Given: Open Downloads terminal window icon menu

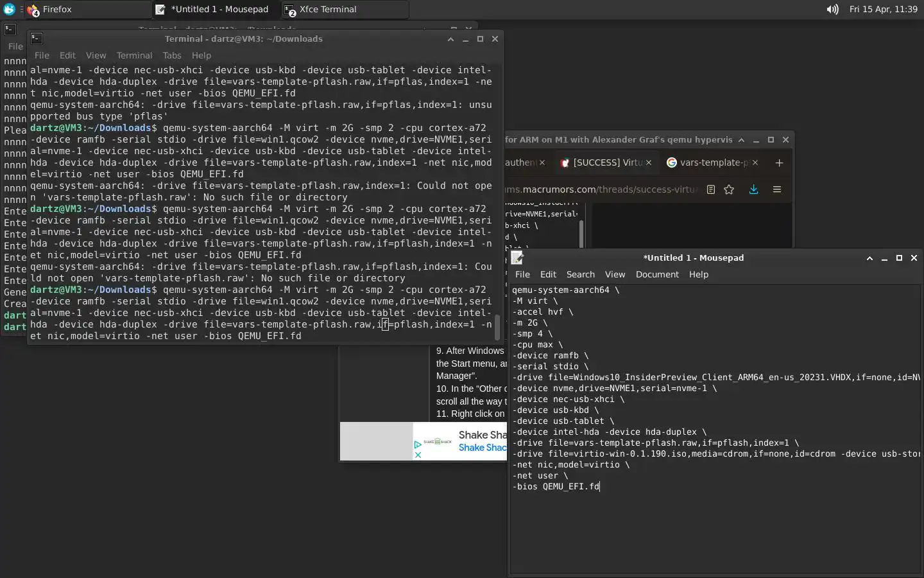Looking at the screenshot, I should pos(37,39).
